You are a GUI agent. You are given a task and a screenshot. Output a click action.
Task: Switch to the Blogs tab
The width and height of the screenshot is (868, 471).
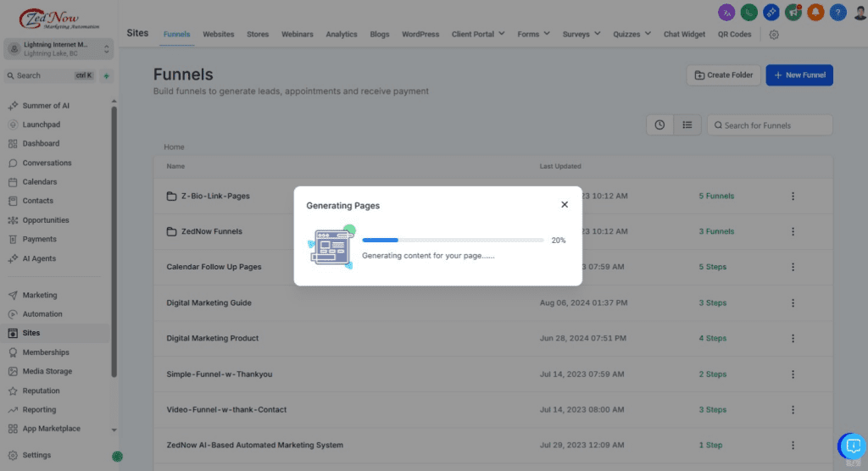tap(379, 35)
